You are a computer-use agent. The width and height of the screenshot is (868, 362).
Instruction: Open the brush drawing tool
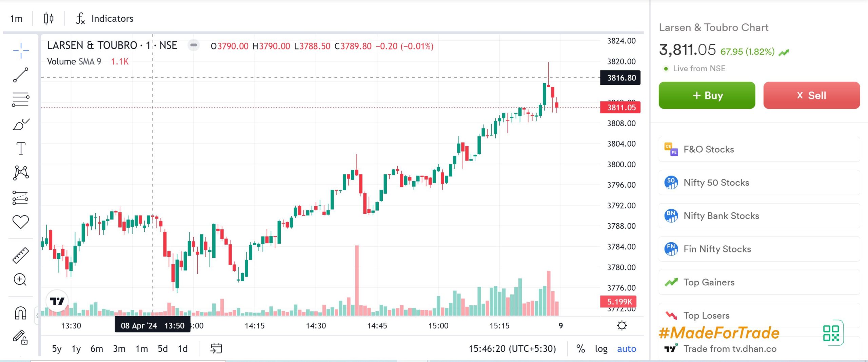21,124
